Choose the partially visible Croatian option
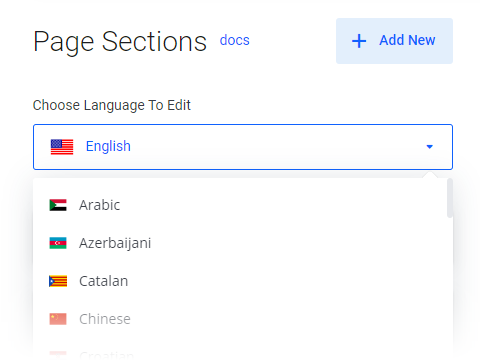The image size is (480, 360). click(x=243, y=355)
